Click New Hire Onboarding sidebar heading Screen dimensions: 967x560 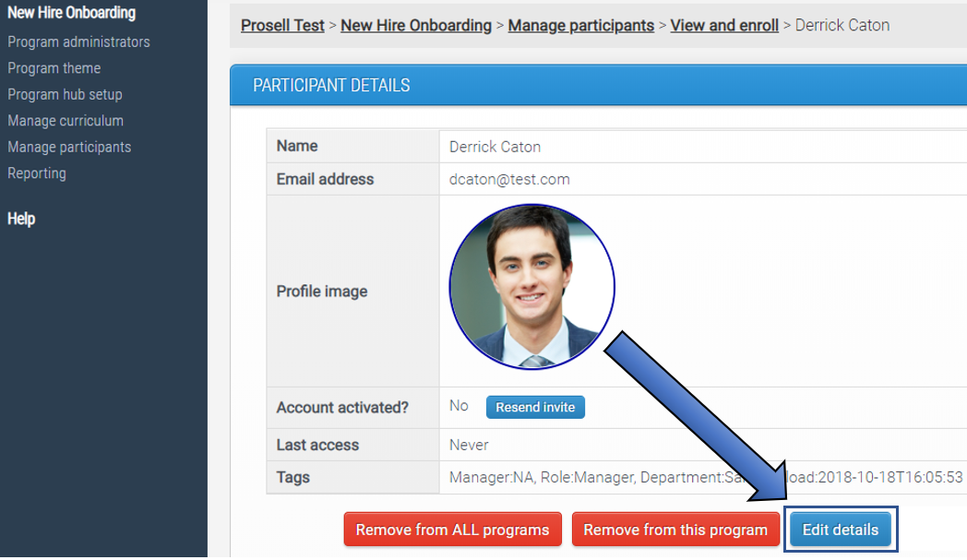point(71,13)
